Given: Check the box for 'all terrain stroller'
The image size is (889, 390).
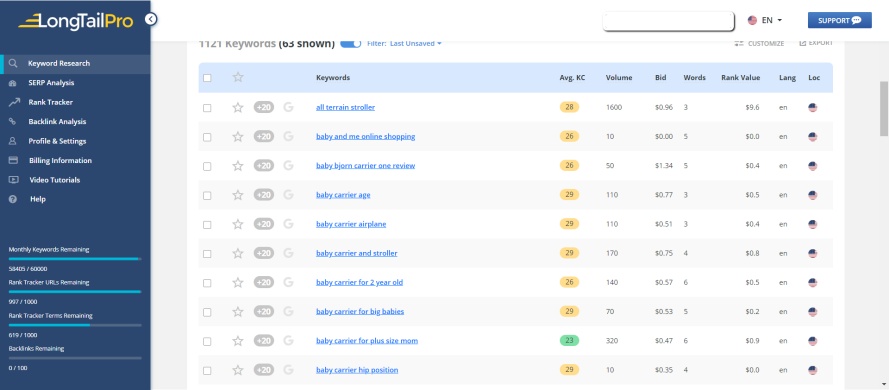Looking at the screenshot, I should pyautogui.click(x=207, y=108).
